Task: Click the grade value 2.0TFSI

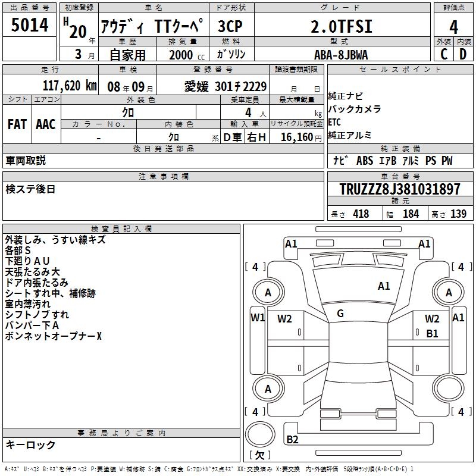Action: point(342,26)
